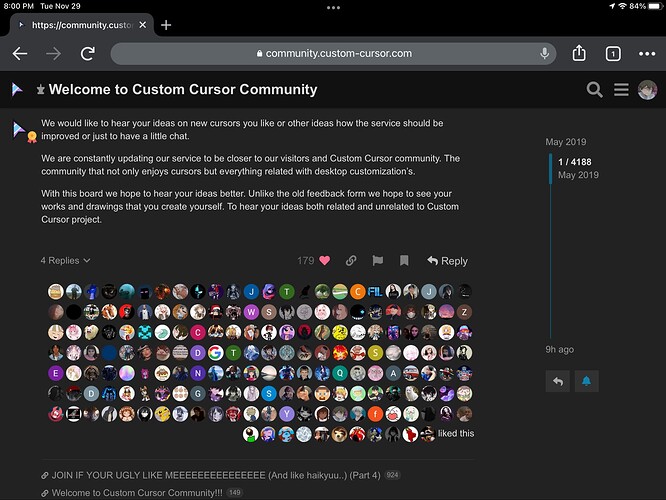
Task: Click the brown Z avatar in likes
Action: click(x=464, y=312)
